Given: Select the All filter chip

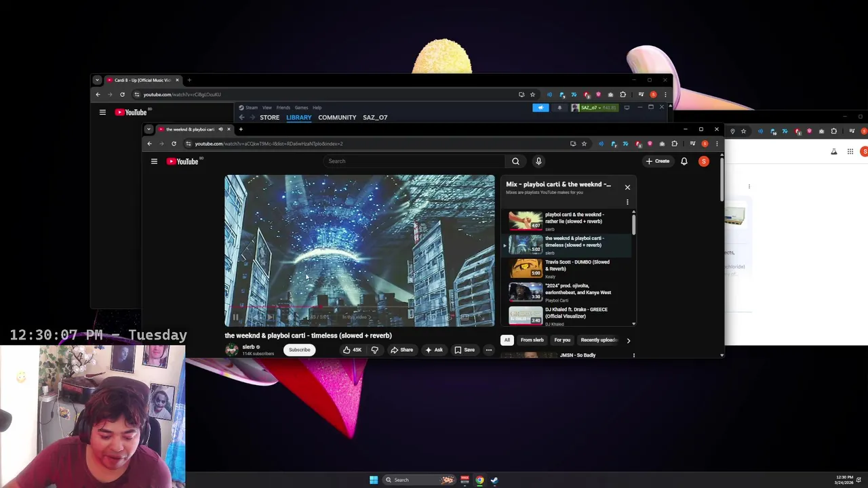Looking at the screenshot, I should (x=507, y=340).
